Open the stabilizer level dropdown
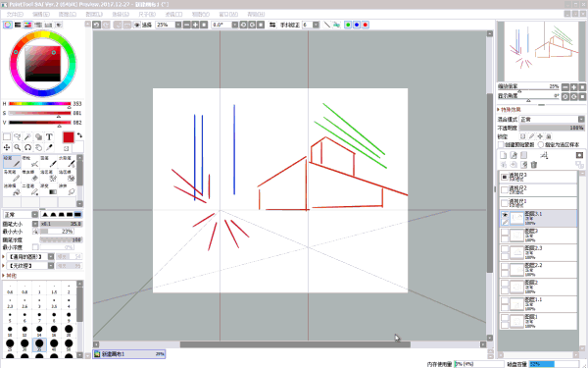The height and width of the screenshot is (368, 588). pyautogui.click(x=316, y=25)
